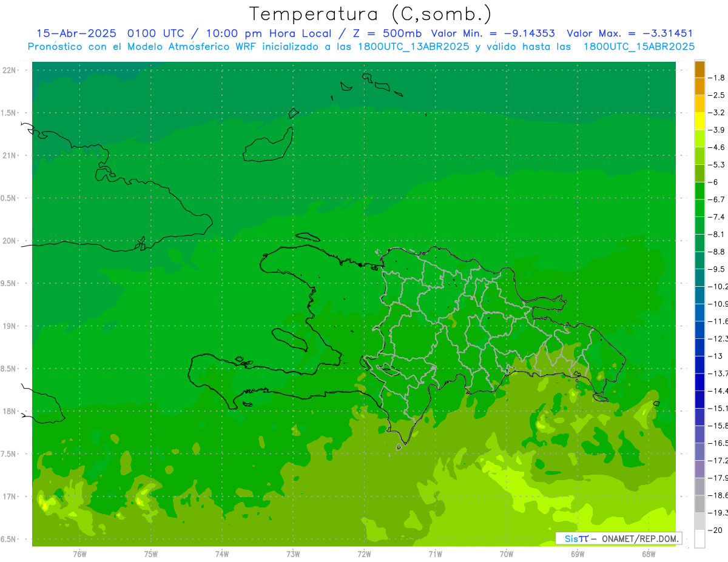728x562 pixels.
Task: Click "10:00 pm Hora Local" text
Action: coord(268,33)
